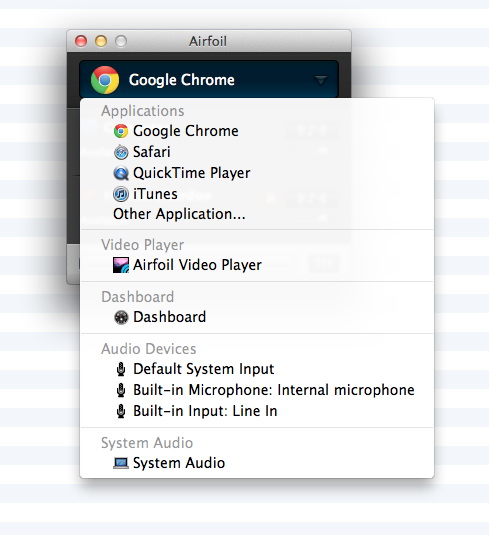Choose Airfoil Video Player entry
Image resolution: width=489 pixels, height=535 pixels.
point(257,265)
